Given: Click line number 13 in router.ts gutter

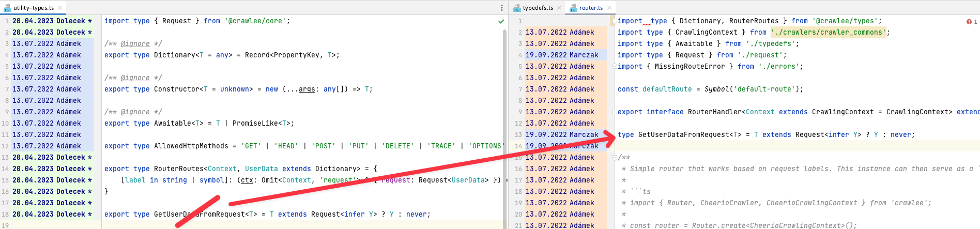Looking at the screenshot, I should point(518,135).
